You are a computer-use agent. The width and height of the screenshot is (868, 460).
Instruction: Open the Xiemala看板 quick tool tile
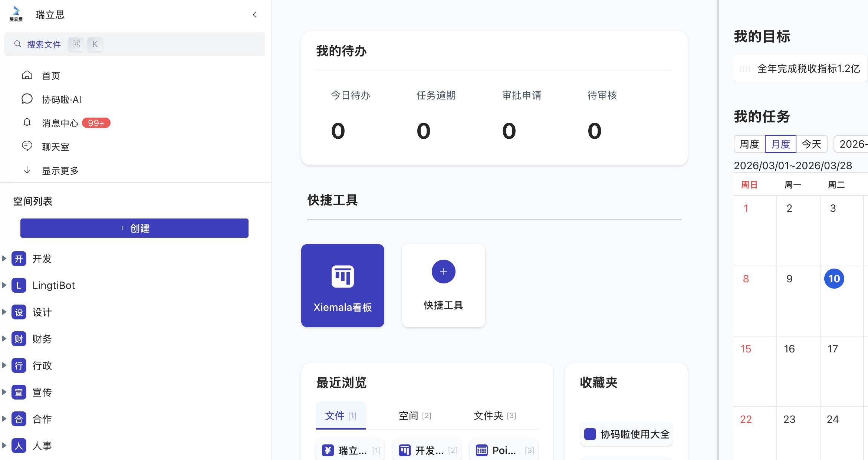[x=342, y=286]
